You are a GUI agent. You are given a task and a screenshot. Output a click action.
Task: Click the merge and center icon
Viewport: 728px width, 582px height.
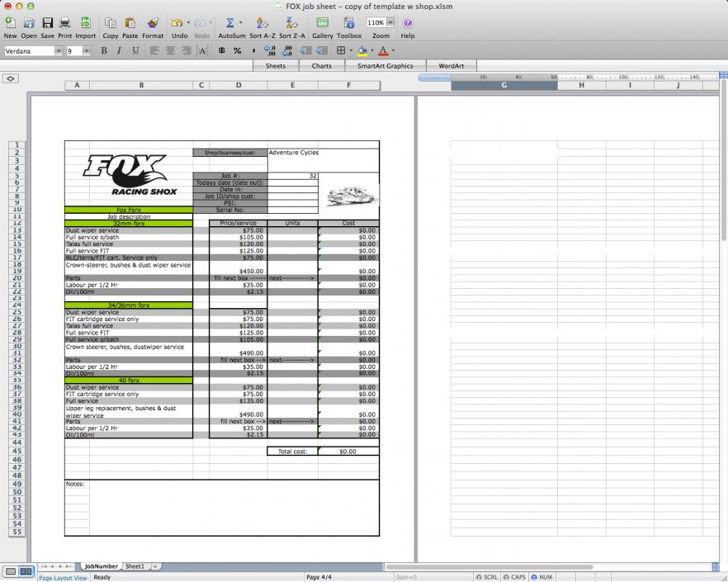tap(202, 50)
